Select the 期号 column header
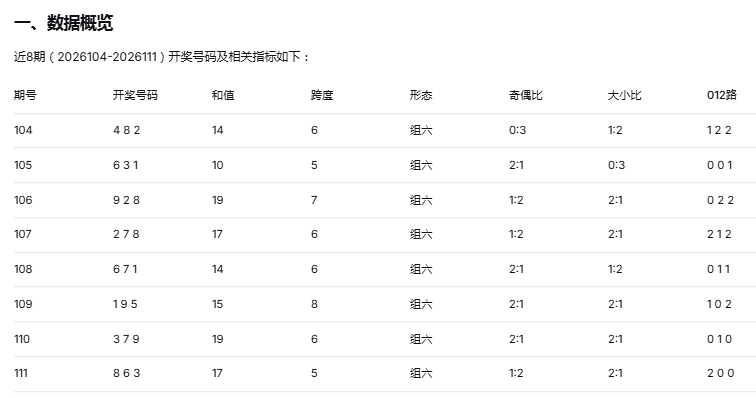 (x=25, y=95)
